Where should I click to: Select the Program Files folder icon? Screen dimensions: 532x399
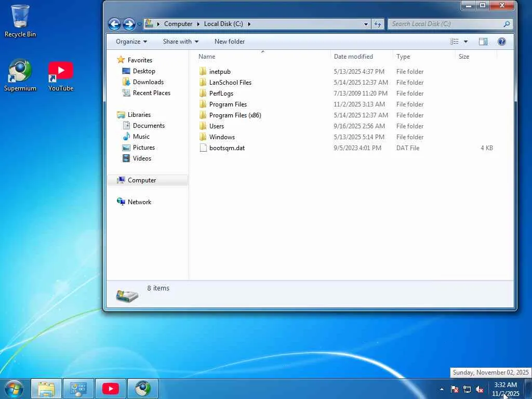[x=203, y=104]
